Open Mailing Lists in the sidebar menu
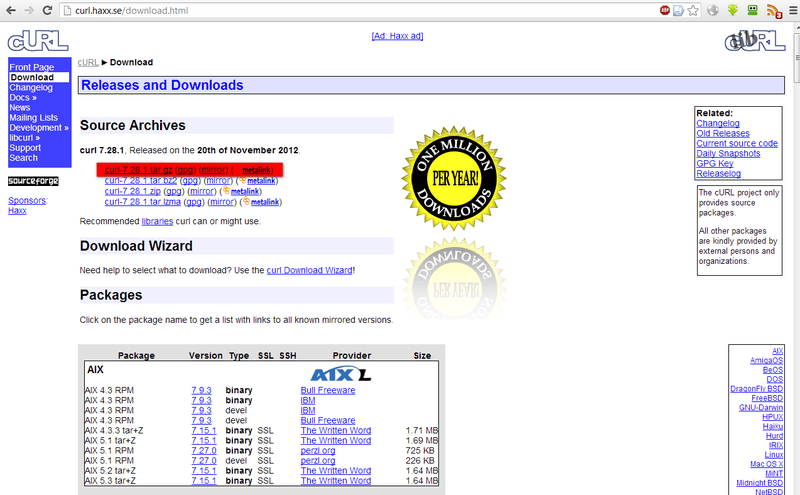The width and height of the screenshot is (800, 495). click(33, 117)
